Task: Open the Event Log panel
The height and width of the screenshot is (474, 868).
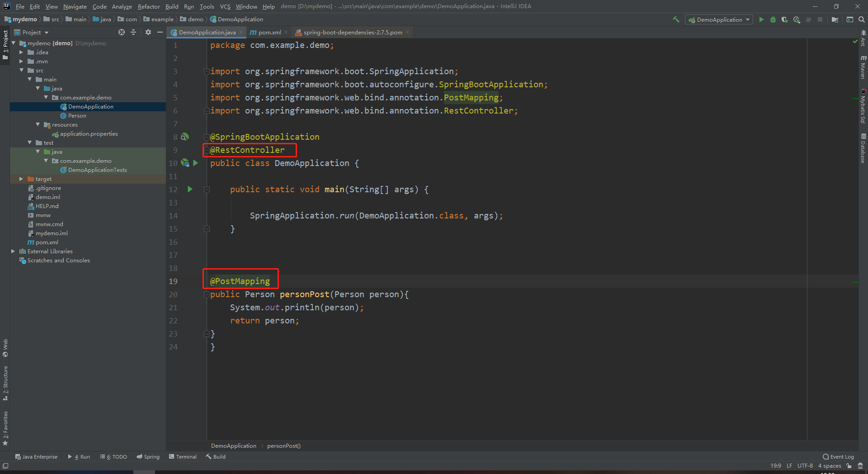Action: click(x=839, y=457)
